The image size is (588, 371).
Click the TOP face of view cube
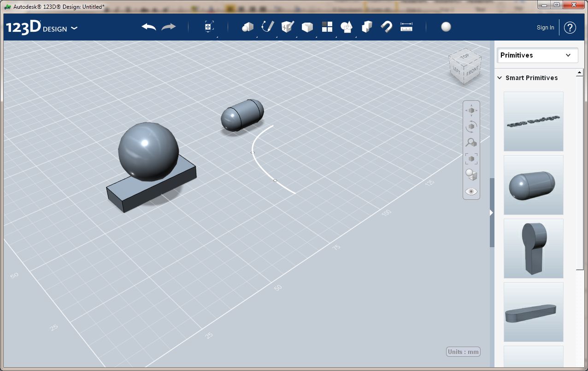tap(464, 56)
